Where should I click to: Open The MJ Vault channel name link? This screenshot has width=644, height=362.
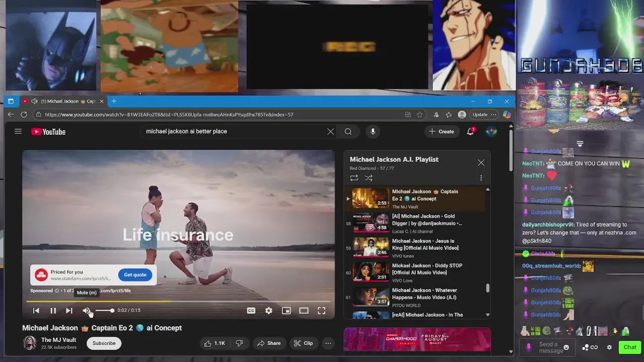pyautogui.click(x=58, y=340)
